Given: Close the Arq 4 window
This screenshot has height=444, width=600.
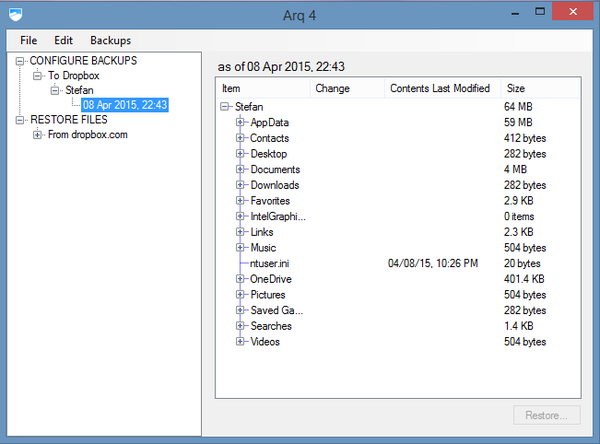Looking at the screenshot, I should [x=573, y=11].
